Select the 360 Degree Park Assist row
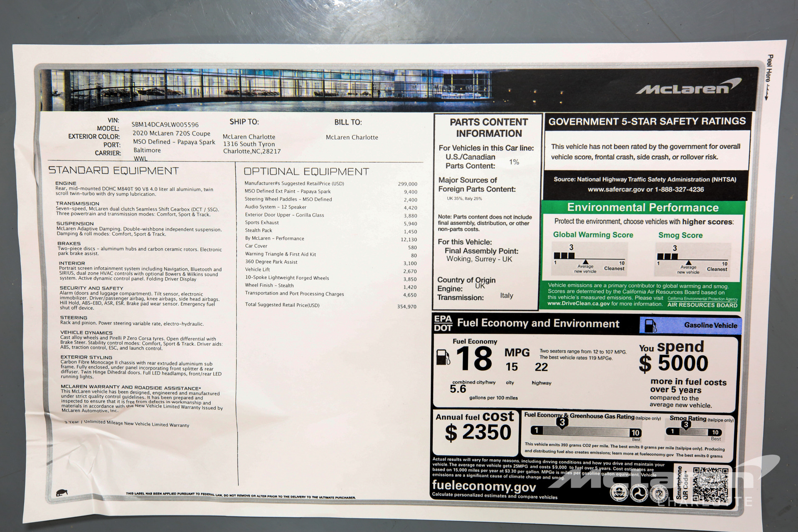The width and height of the screenshot is (798, 532). pyautogui.click(x=331, y=262)
